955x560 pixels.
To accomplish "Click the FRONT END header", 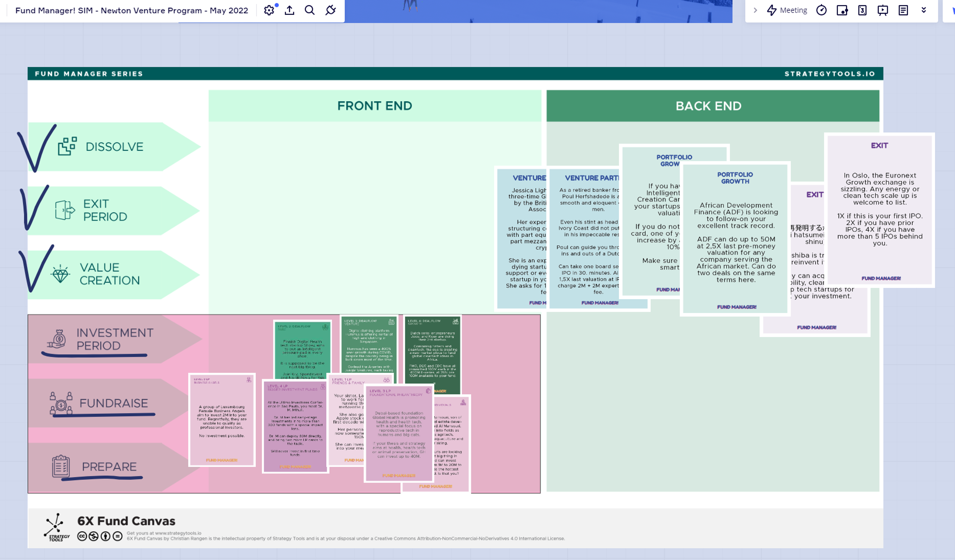I will 374,106.
